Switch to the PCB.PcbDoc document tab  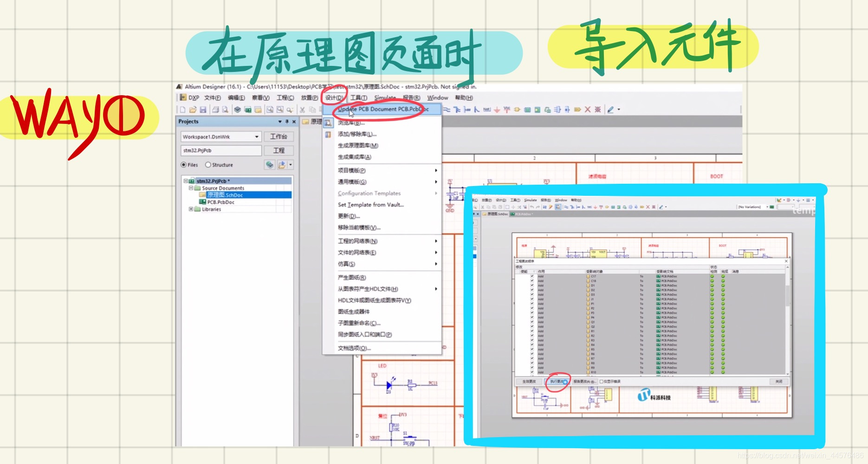coord(522,214)
